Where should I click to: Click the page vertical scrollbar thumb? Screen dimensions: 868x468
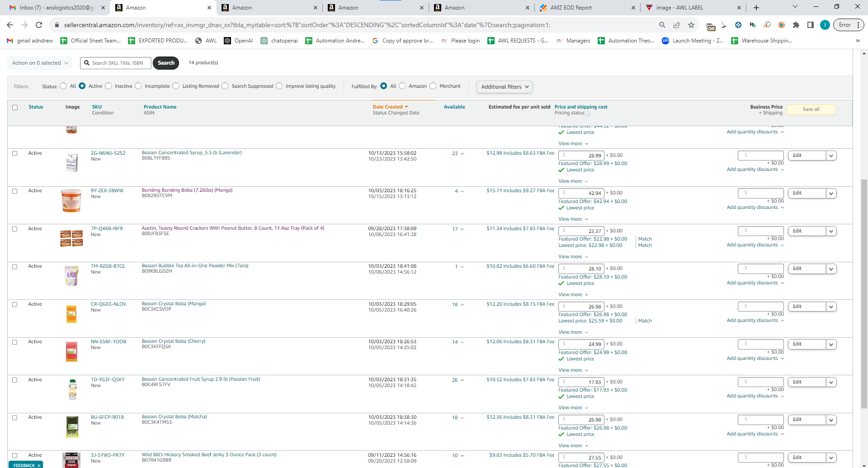click(864, 294)
